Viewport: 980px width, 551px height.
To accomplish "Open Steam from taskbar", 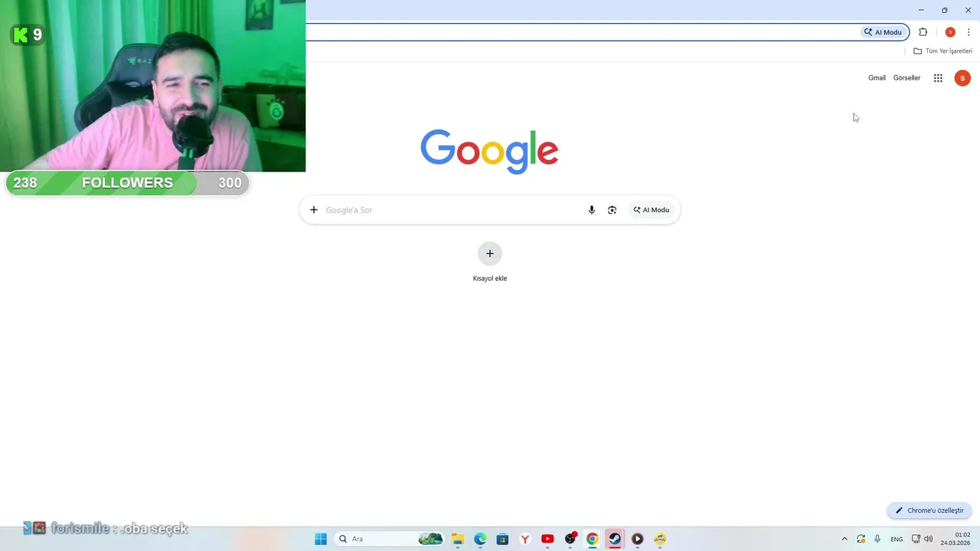I will (x=615, y=539).
